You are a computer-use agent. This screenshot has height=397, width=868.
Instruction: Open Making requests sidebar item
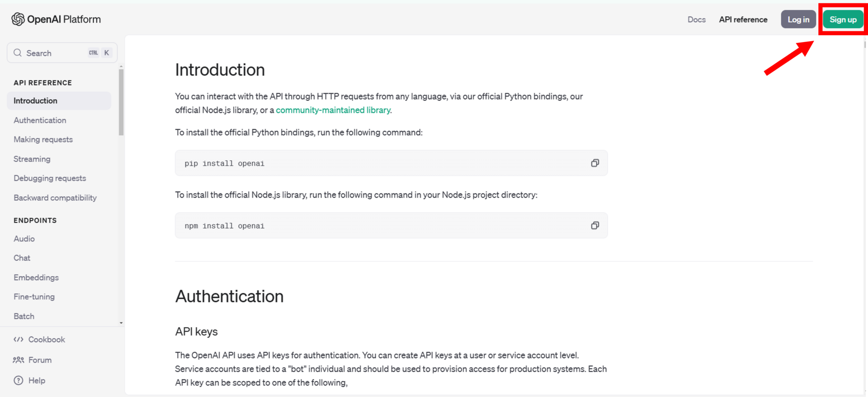click(x=43, y=139)
